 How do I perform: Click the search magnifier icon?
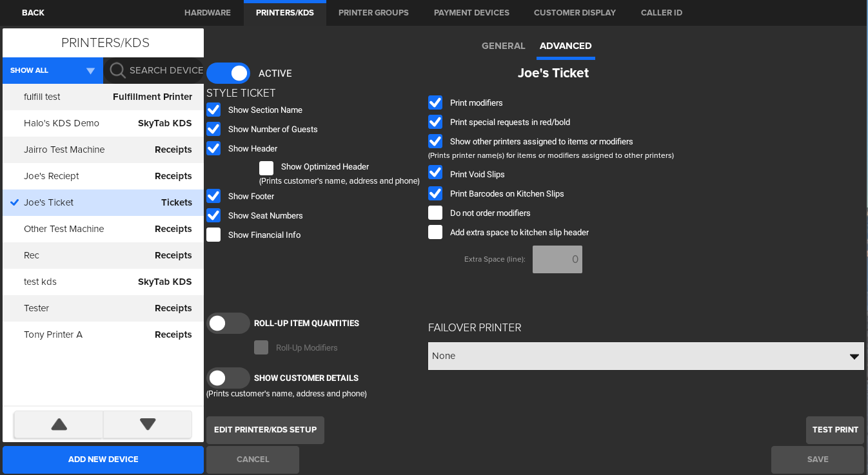coord(117,70)
